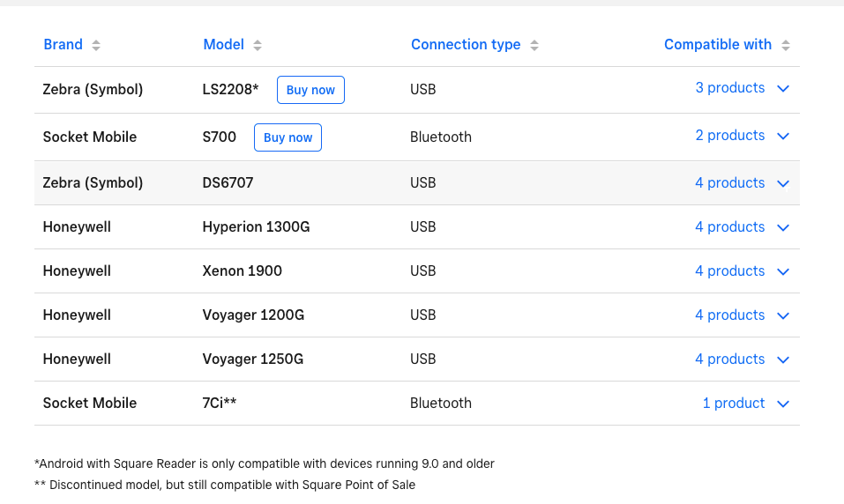Click '2 products' link for S700
This screenshot has width=844, height=504.
pos(729,136)
